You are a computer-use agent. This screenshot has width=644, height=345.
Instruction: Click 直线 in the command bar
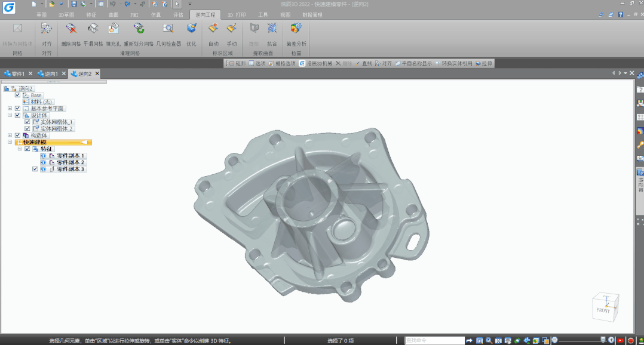tap(364, 63)
